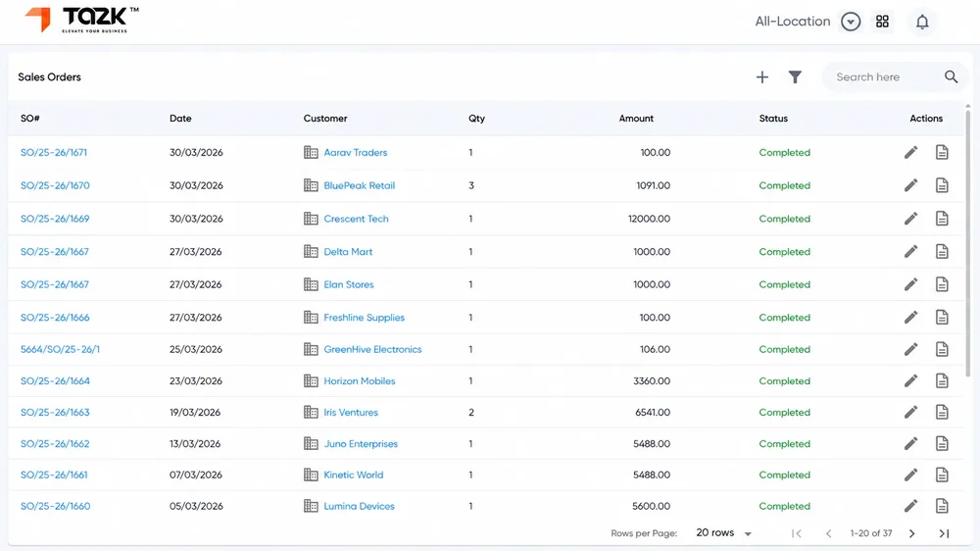Open sales order SO/25-26/1670
The image size is (980, 551).
(x=55, y=185)
